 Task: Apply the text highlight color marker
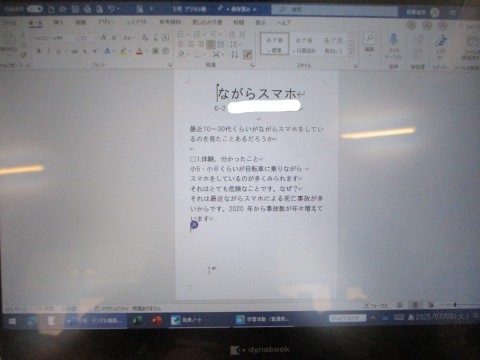coord(123,51)
